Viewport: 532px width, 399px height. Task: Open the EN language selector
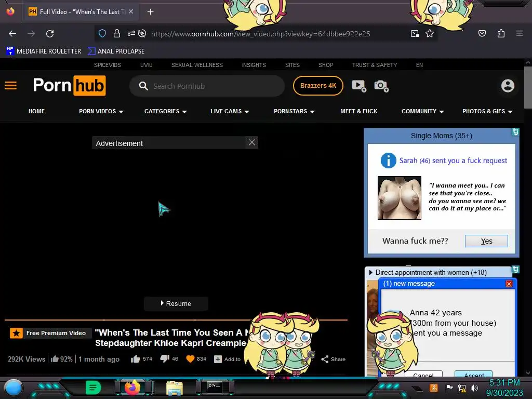[419, 65]
